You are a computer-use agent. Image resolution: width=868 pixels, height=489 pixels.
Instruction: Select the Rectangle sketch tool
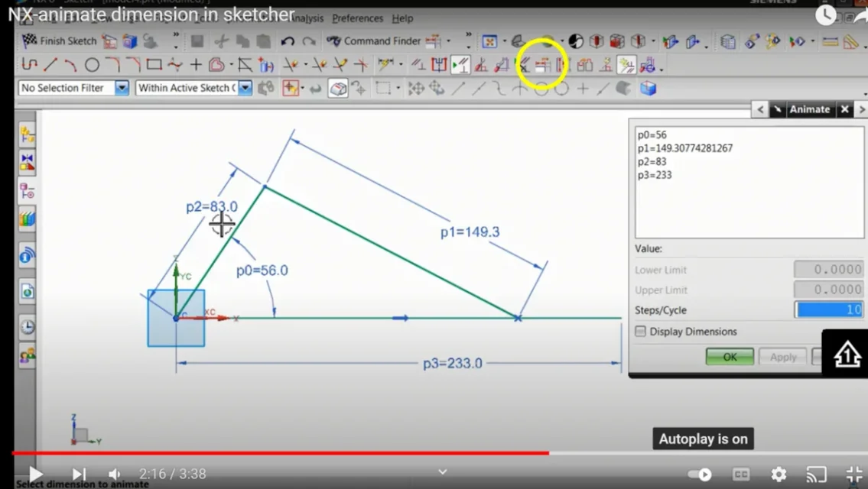click(154, 65)
